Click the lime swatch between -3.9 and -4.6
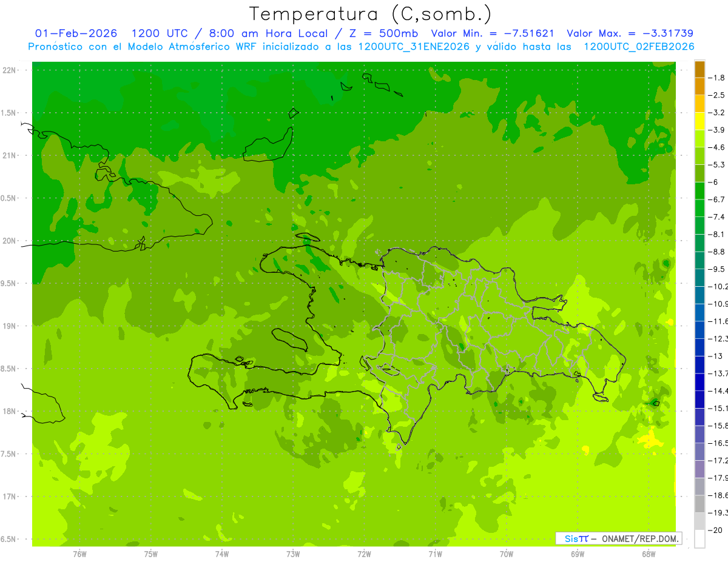The width and height of the screenshot is (728, 562). [x=699, y=139]
